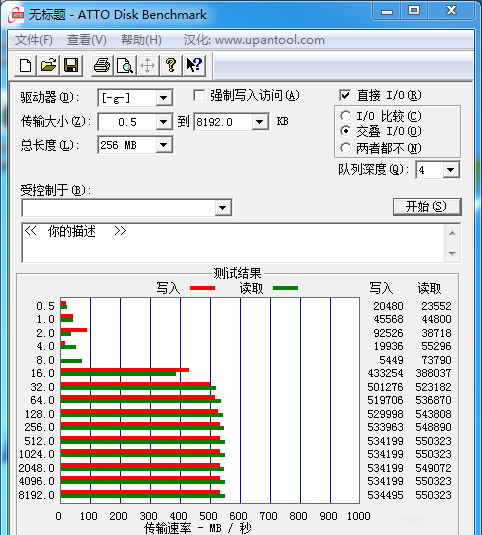Open the 总长度 256 MB dropdown
This screenshot has height=535, width=482.
(164, 145)
